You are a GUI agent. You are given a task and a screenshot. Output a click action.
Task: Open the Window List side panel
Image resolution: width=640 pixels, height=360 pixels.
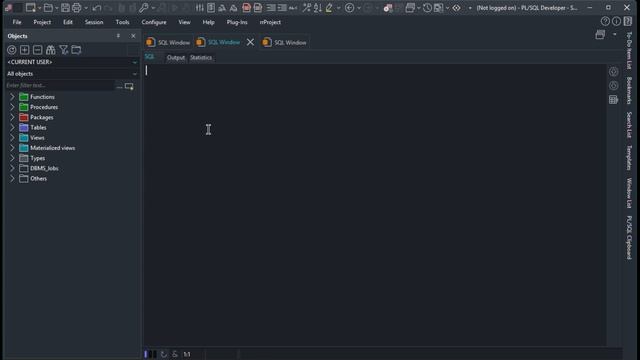point(629,193)
